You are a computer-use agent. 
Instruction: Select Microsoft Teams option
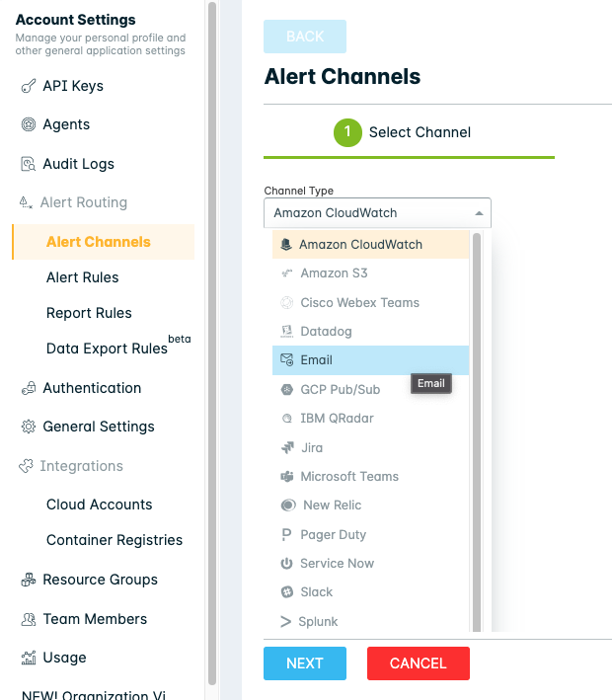[370, 476]
